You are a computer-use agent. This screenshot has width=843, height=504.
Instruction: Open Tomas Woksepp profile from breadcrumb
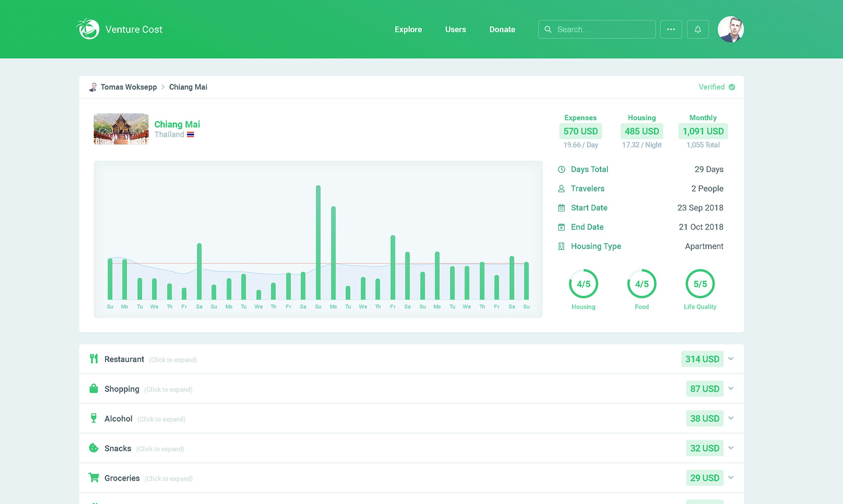[x=129, y=87]
